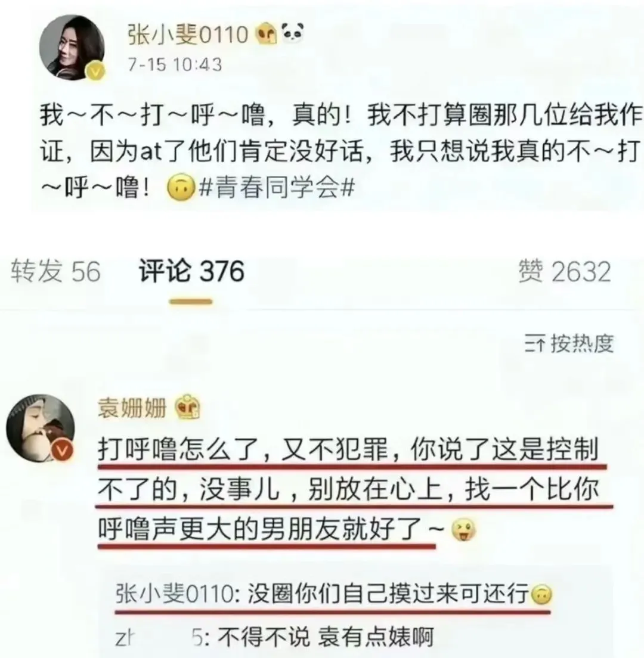Tap the 赞 2632 like count
The width and height of the screenshot is (644, 658).
point(565,271)
